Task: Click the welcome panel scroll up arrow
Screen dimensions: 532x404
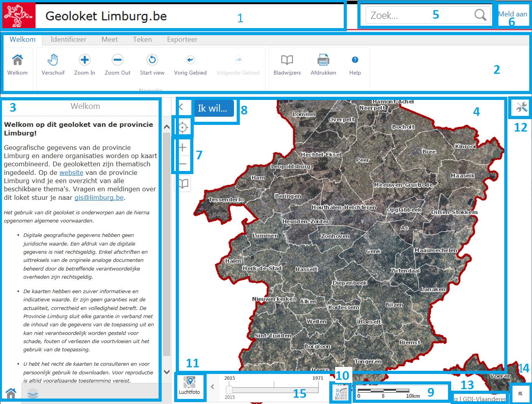Action: pos(166,127)
